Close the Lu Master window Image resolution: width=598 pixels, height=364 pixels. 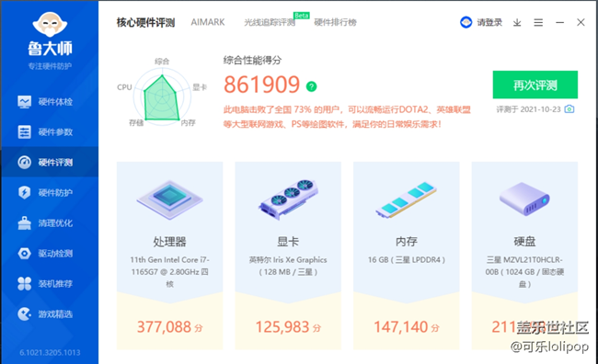click(x=581, y=22)
